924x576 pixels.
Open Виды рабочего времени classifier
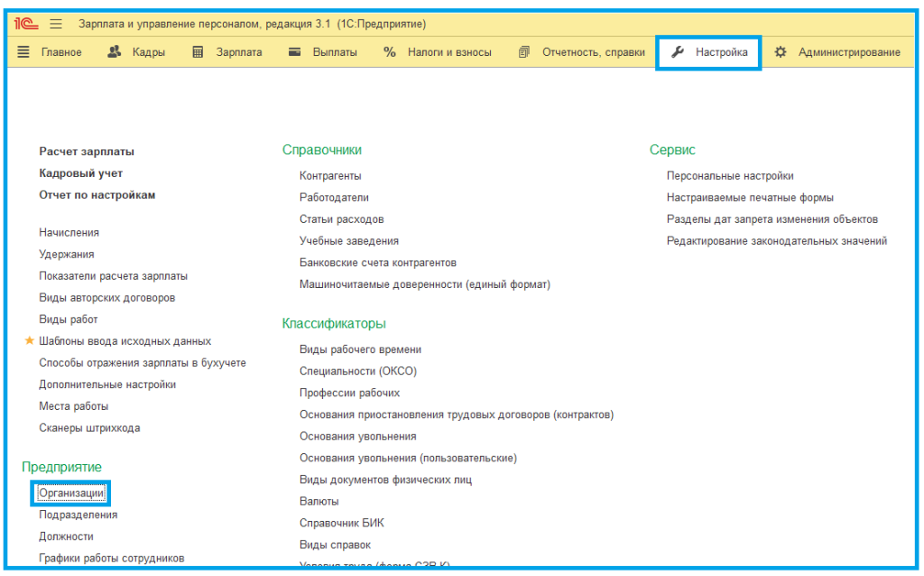click(360, 349)
